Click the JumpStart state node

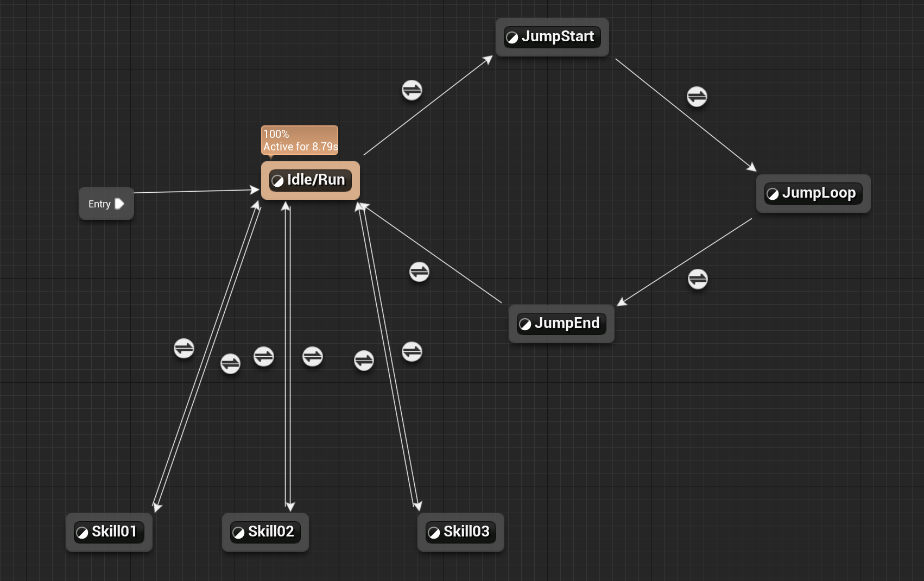[x=552, y=37]
